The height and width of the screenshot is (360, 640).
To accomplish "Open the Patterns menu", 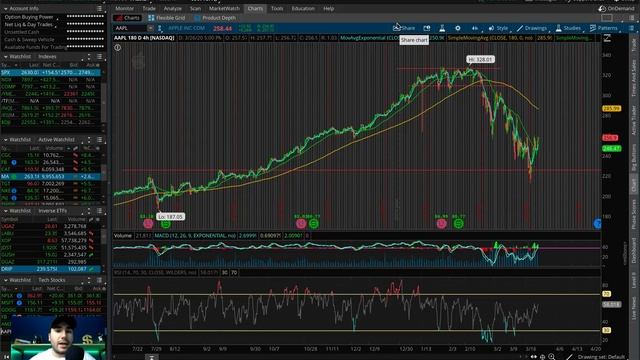I will pos(604,28).
